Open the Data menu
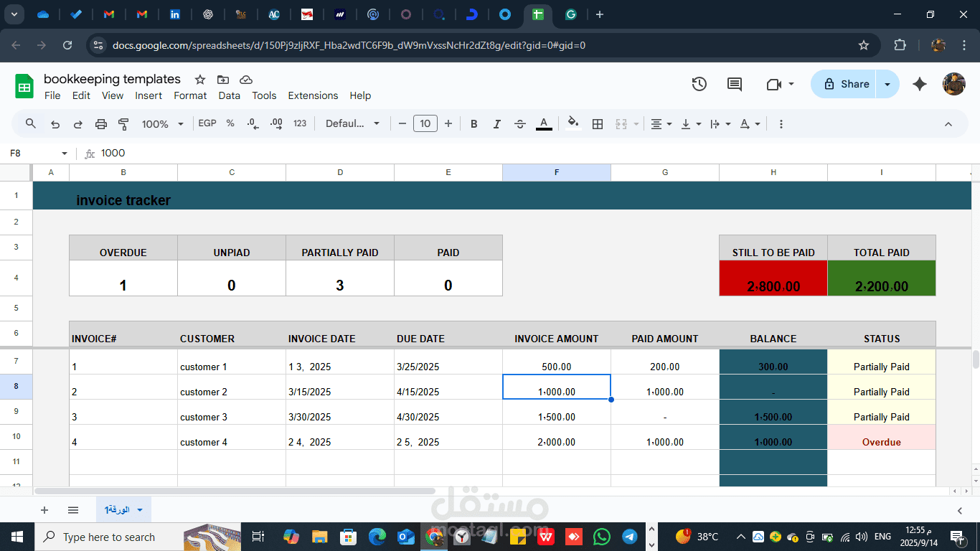 point(230,95)
